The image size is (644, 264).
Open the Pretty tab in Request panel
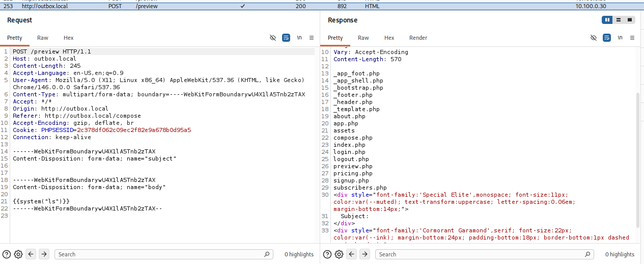point(15,38)
